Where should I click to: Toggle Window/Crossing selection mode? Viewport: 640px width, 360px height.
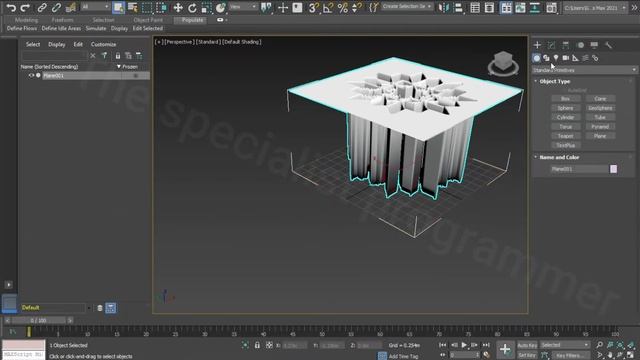tap(162, 7)
